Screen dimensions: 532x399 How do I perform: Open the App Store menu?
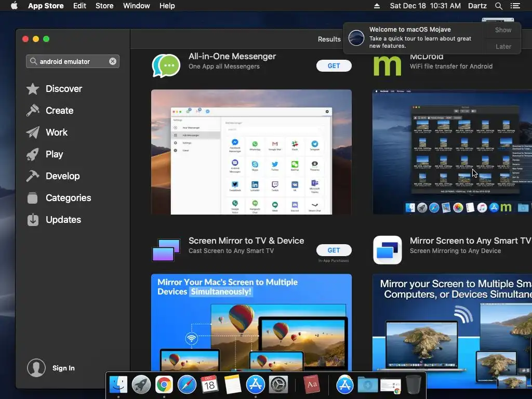point(46,6)
